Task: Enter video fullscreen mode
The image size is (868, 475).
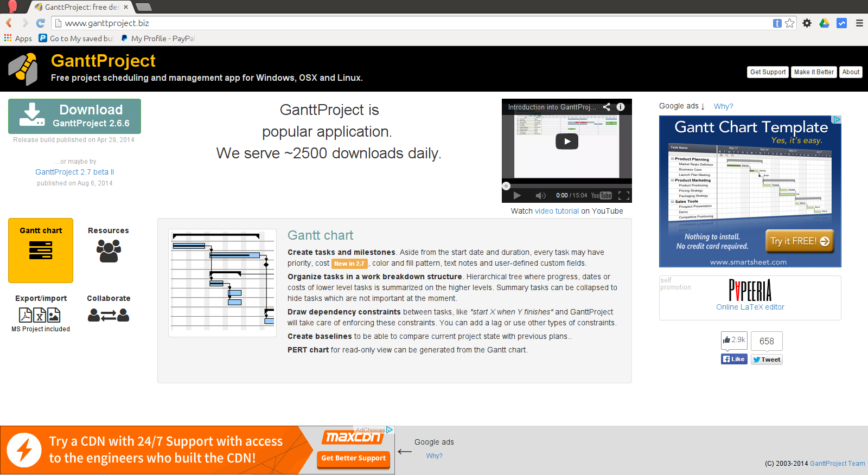Action: coord(624,196)
